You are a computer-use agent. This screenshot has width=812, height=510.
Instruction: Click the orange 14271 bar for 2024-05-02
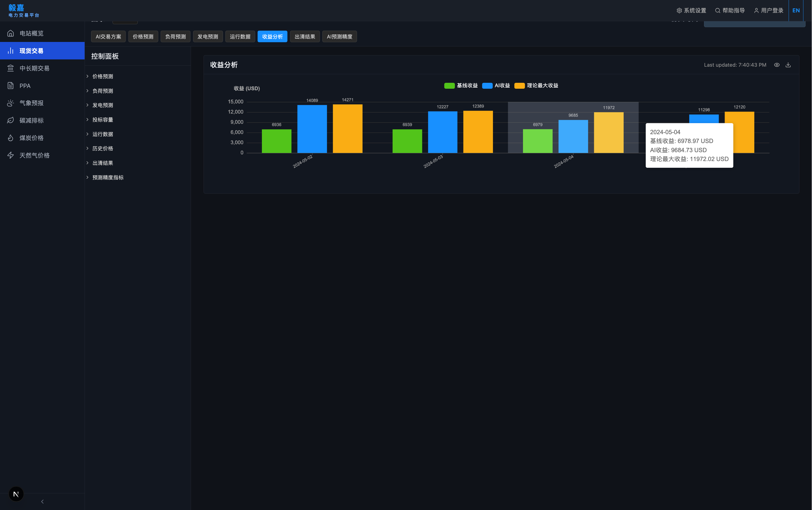tap(347, 129)
